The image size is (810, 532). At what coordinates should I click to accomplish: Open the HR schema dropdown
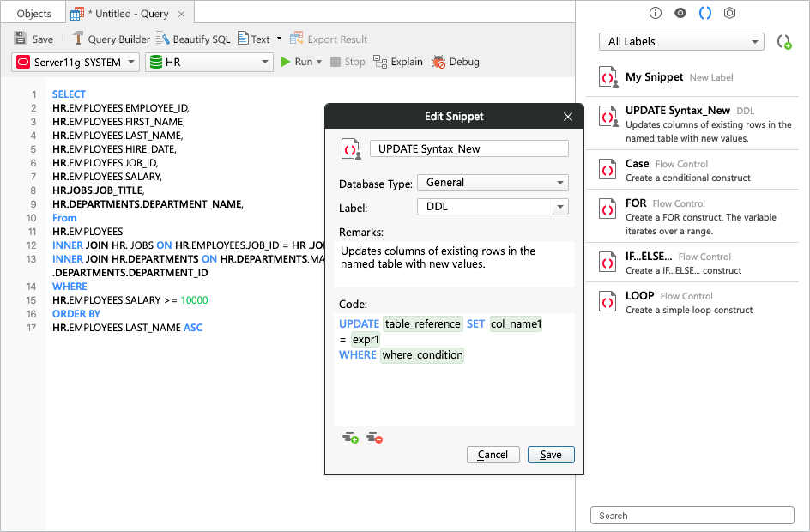(x=209, y=62)
